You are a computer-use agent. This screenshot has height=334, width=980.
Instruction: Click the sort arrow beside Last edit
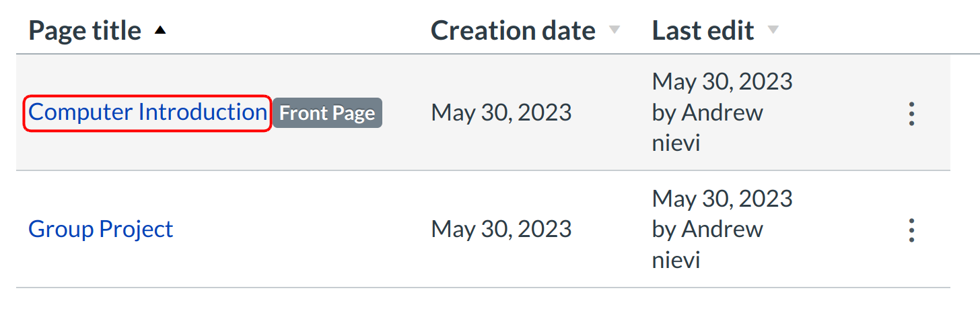[x=773, y=30]
